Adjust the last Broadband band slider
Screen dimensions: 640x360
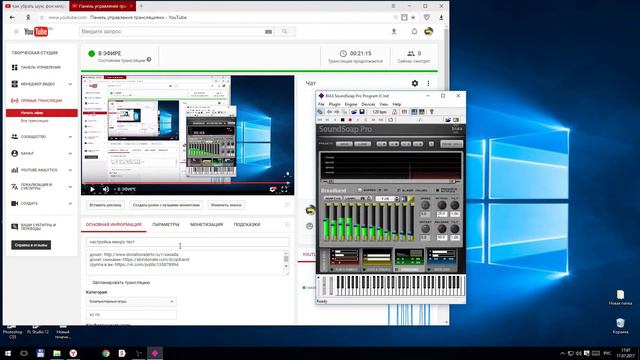tap(411, 222)
